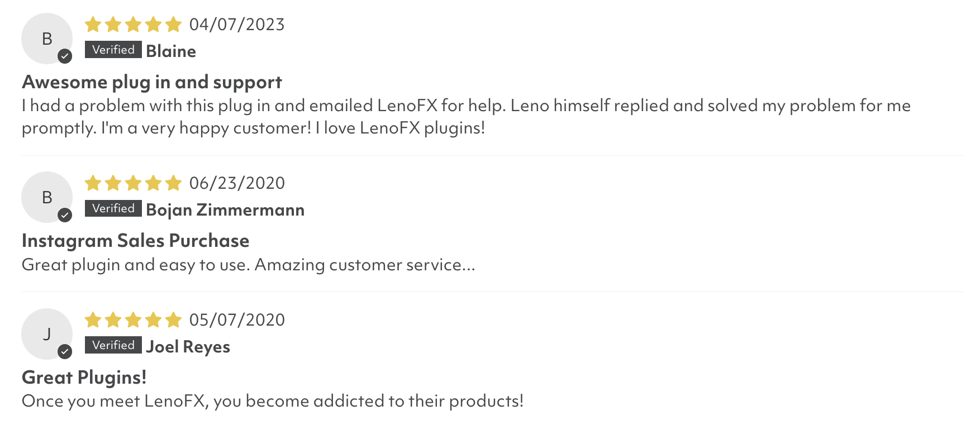Click Joel Reyes's J avatar circle
980x439 pixels.
point(46,334)
